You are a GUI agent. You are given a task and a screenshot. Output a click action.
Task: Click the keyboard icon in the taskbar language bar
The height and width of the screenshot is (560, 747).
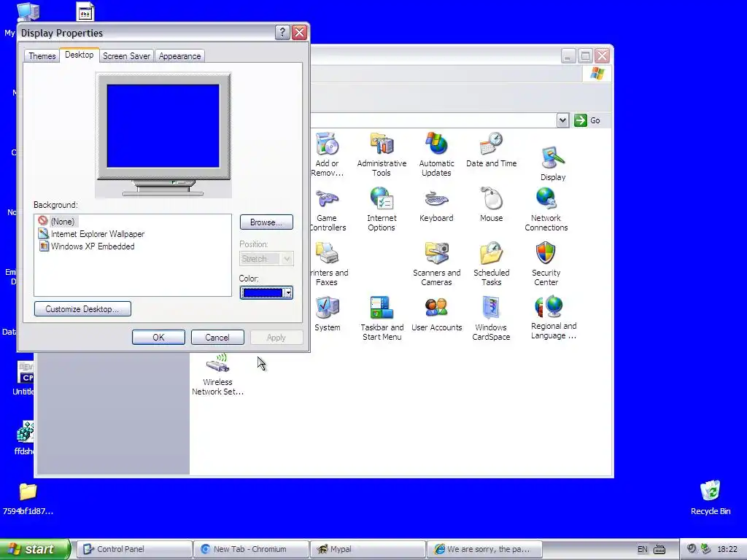pos(659,549)
